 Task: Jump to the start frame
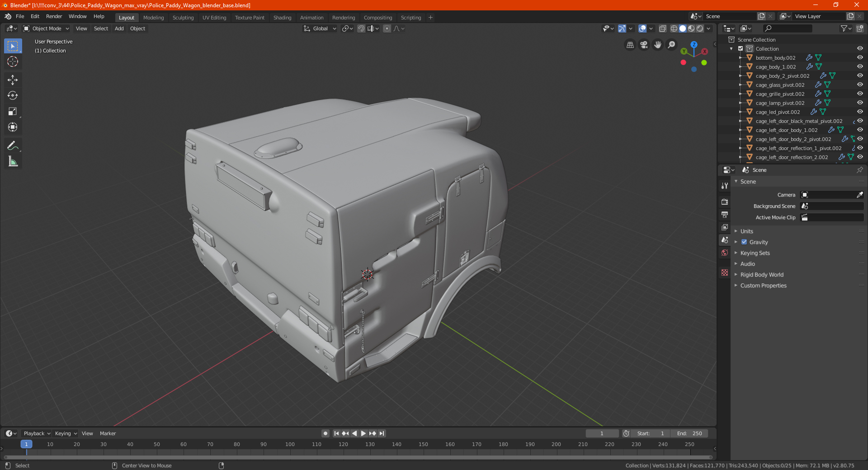point(336,433)
